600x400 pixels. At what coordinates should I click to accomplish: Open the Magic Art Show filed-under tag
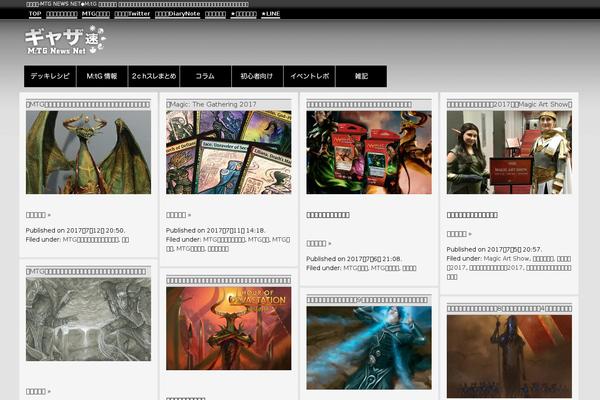point(506,259)
